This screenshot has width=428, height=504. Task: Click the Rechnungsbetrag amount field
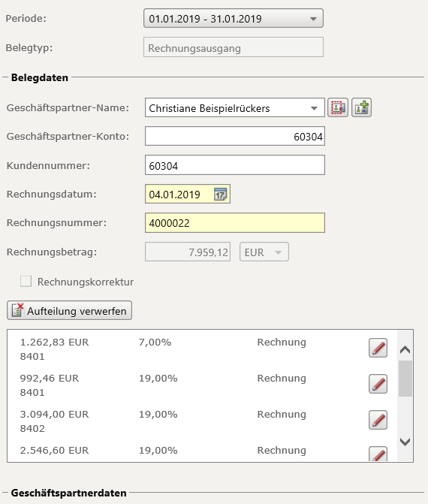(188, 252)
